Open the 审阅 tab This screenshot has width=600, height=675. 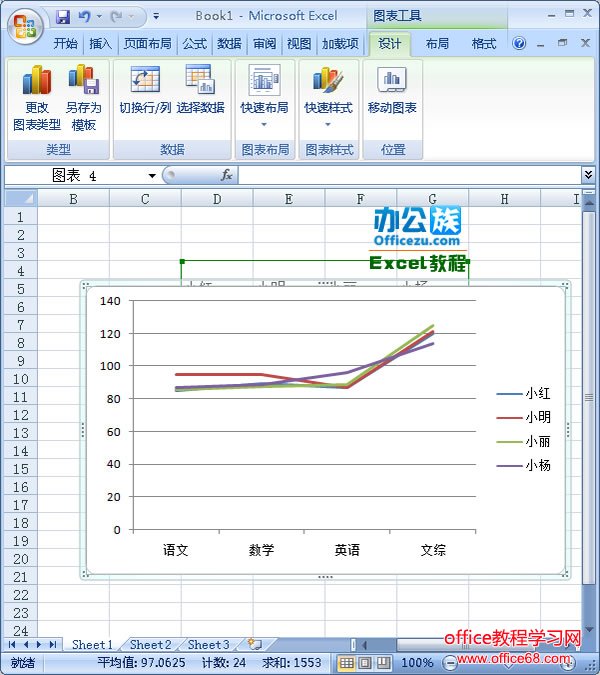264,43
